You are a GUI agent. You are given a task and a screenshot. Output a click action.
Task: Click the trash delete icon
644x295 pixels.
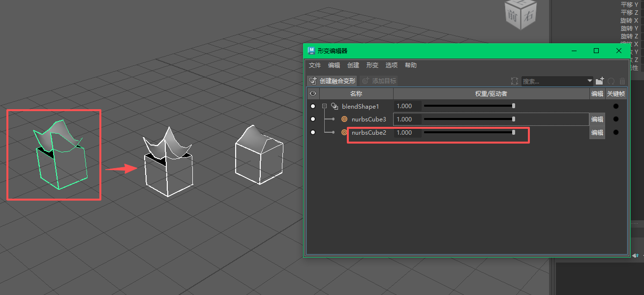[622, 81]
